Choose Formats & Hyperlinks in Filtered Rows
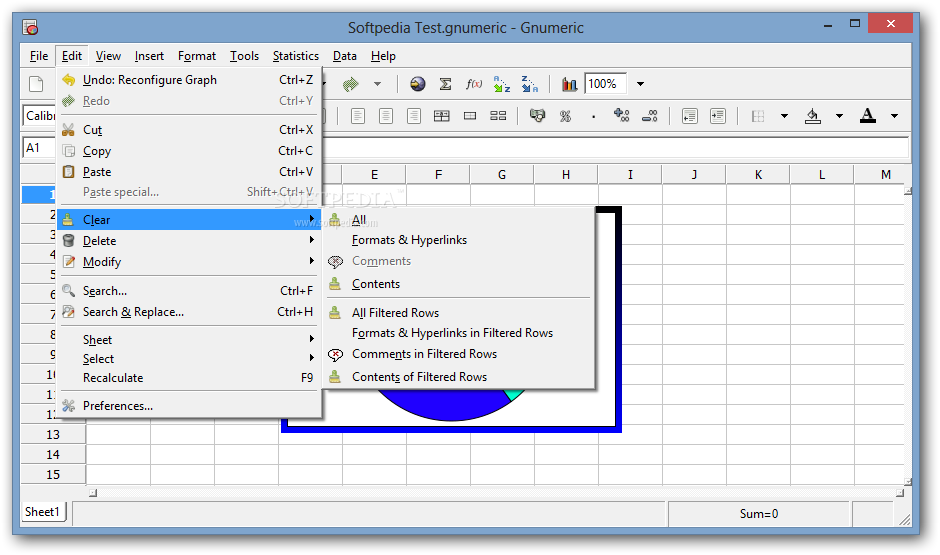 pos(459,333)
